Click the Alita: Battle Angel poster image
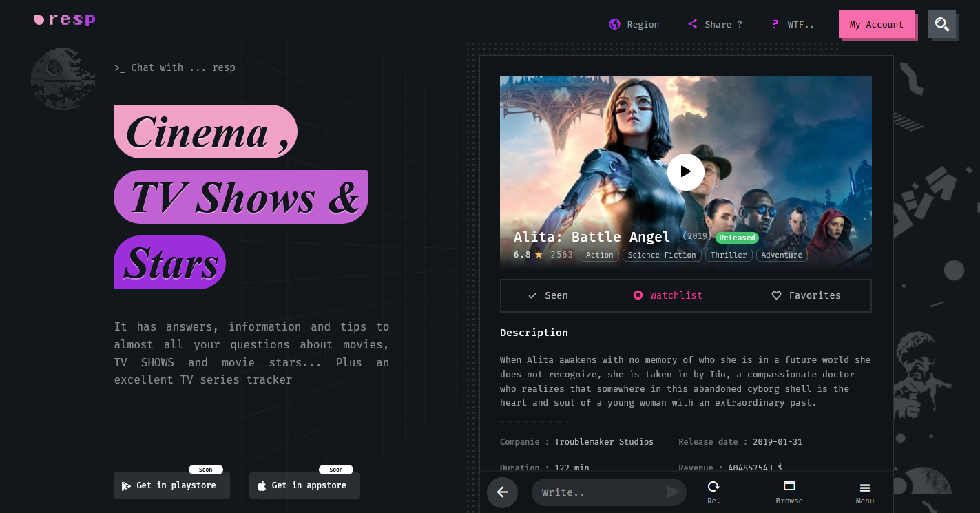 pos(686,172)
